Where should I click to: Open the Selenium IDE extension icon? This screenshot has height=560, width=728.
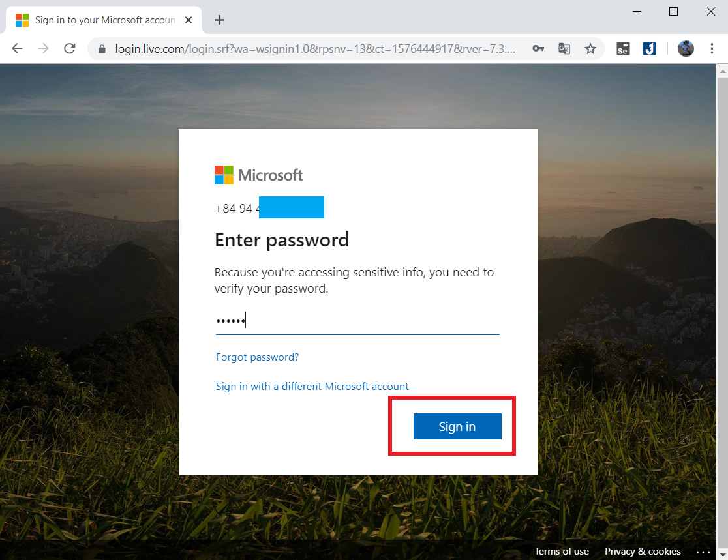(623, 48)
